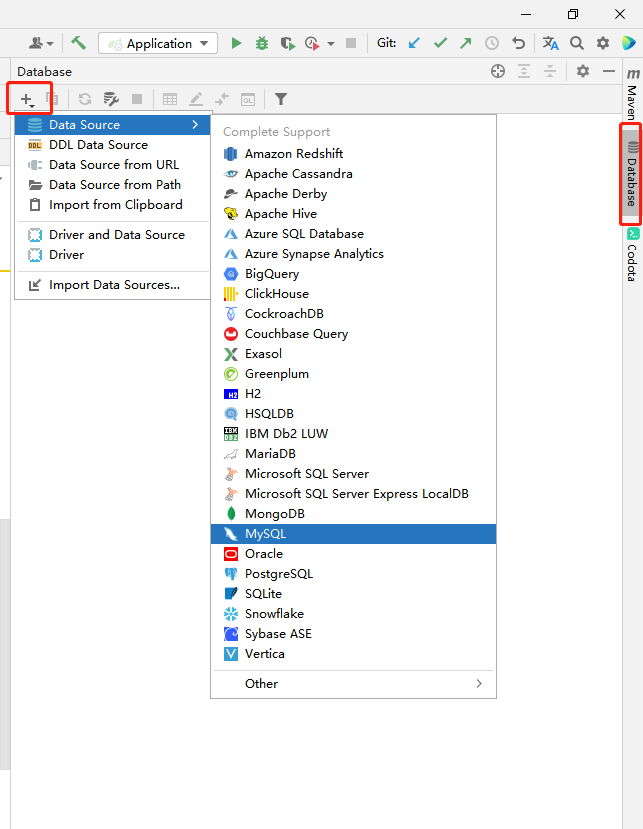Expand the Other submenu entry
The image size is (643, 829).
point(353,684)
